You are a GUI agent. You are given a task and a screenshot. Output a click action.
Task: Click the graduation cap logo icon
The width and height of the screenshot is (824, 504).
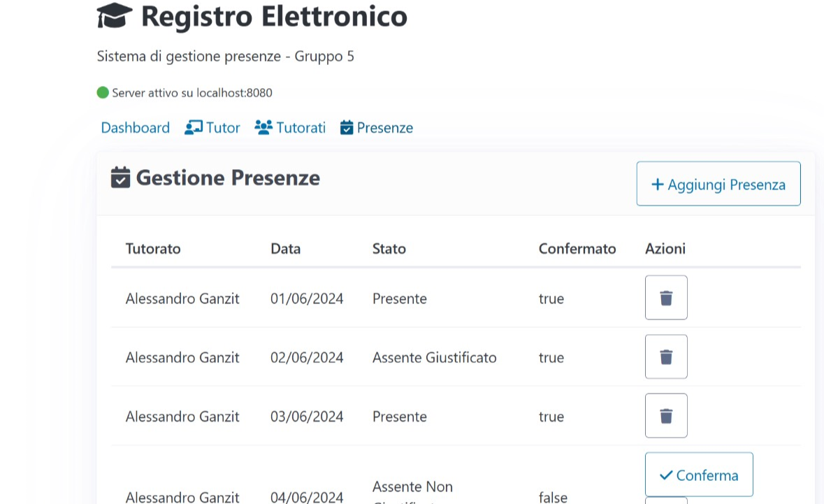(x=115, y=15)
